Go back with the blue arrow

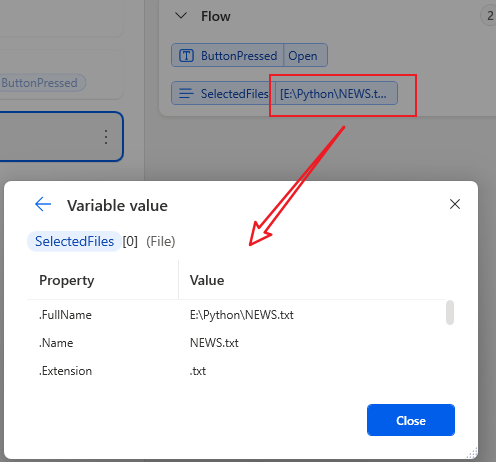point(43,204)
